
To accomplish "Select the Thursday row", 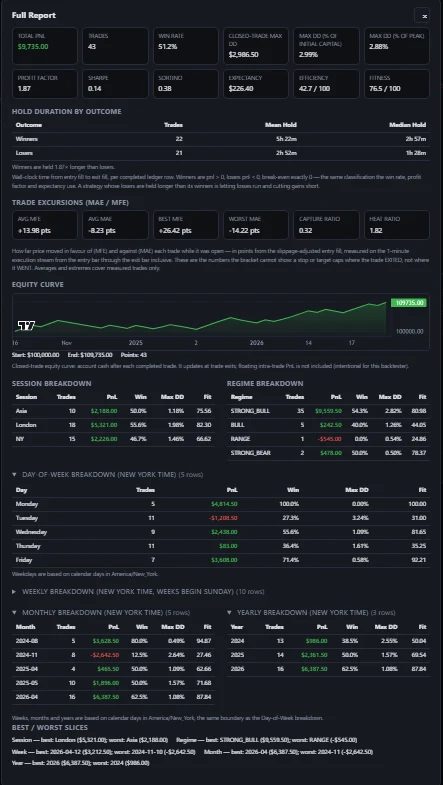I will (x=221, y=546).
